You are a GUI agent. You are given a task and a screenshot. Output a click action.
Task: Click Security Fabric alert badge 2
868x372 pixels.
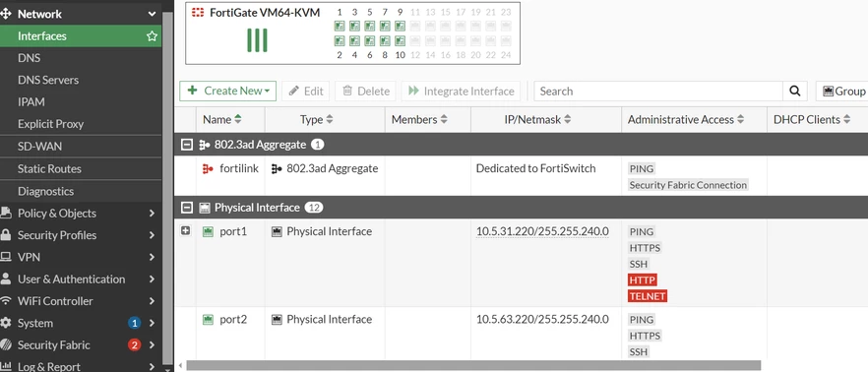pyautogui.click(x=134, y=344)
